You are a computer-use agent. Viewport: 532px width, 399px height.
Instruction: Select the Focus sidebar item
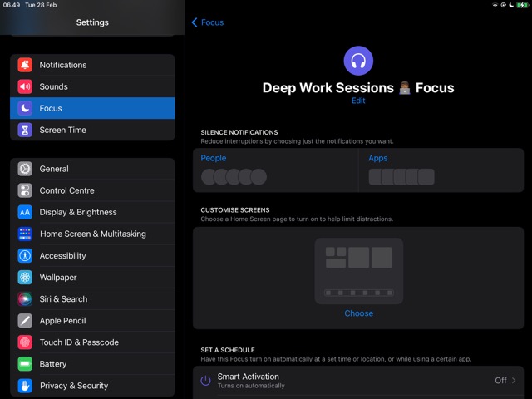(x=92, y=108)
